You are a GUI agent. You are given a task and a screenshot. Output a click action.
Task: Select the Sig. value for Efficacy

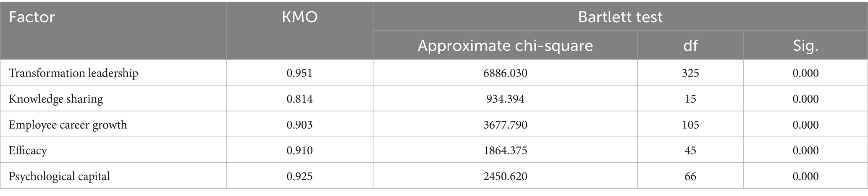click(805, 151)
